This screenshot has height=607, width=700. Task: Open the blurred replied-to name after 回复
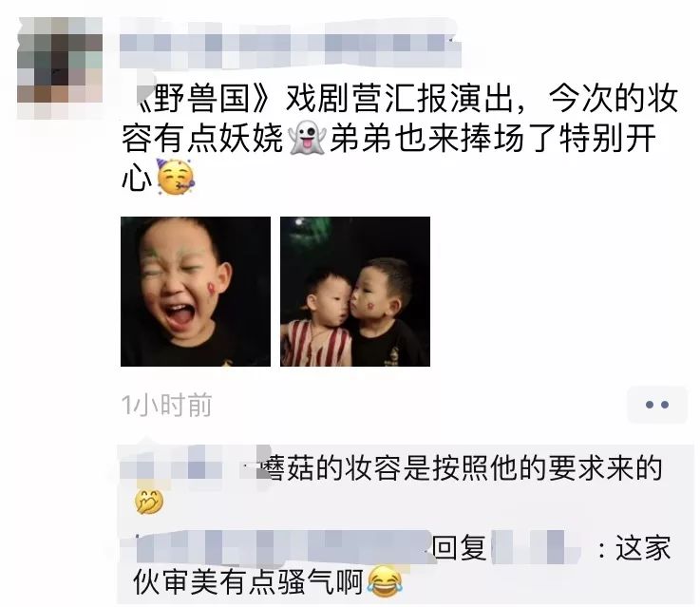pos(536,547)
